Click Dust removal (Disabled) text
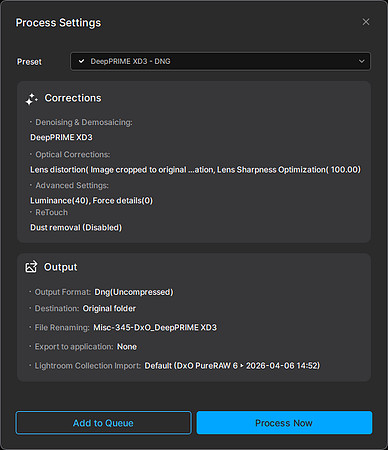This screenshot has height=450, width=388. coord(76,228)
